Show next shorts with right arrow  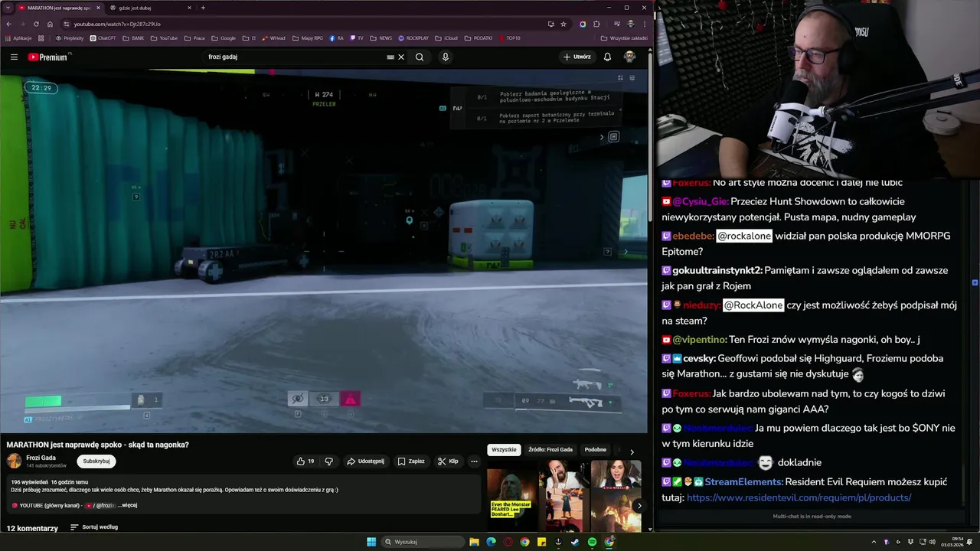point(639,506)
